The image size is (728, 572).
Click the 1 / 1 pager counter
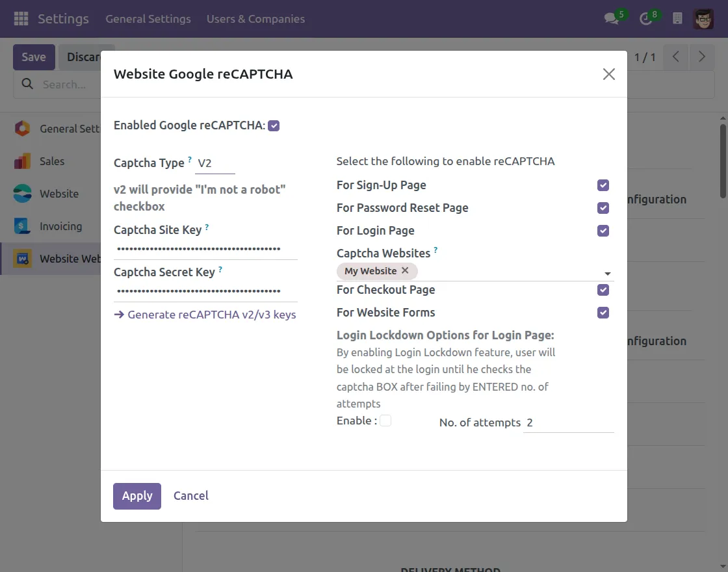(645, 57)
